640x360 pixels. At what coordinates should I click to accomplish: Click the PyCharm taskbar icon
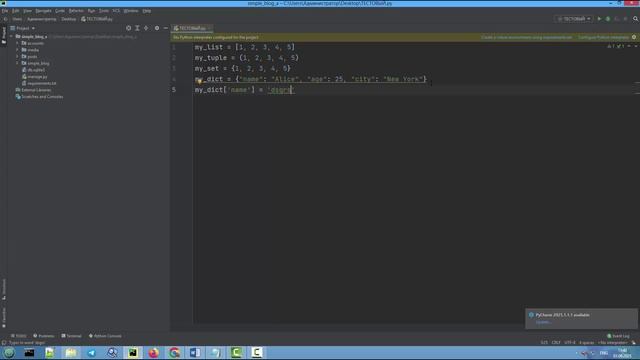pos(133,353)
